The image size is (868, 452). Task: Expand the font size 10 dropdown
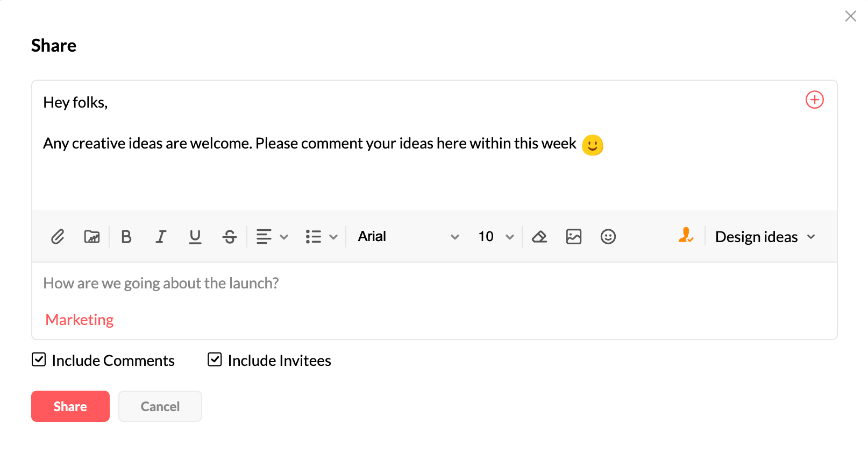(496, 237)
